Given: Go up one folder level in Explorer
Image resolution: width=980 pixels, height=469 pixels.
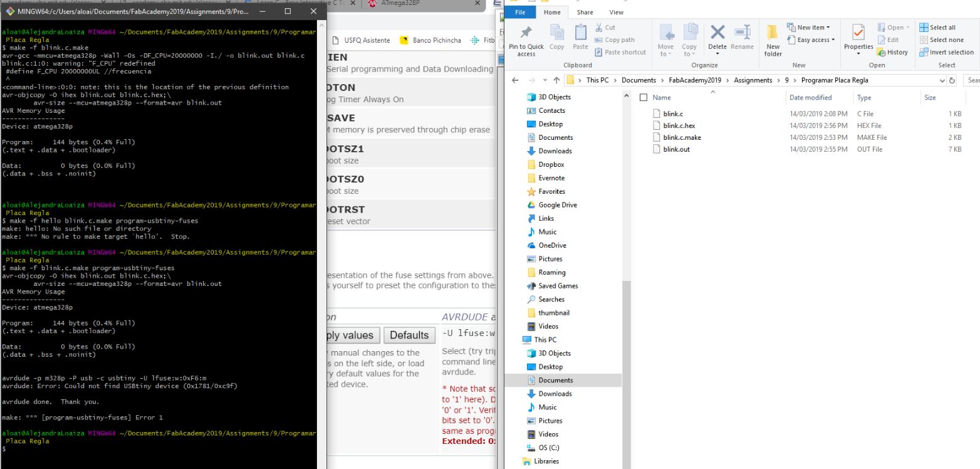Looking at the screenshot, I should point(556,80).
